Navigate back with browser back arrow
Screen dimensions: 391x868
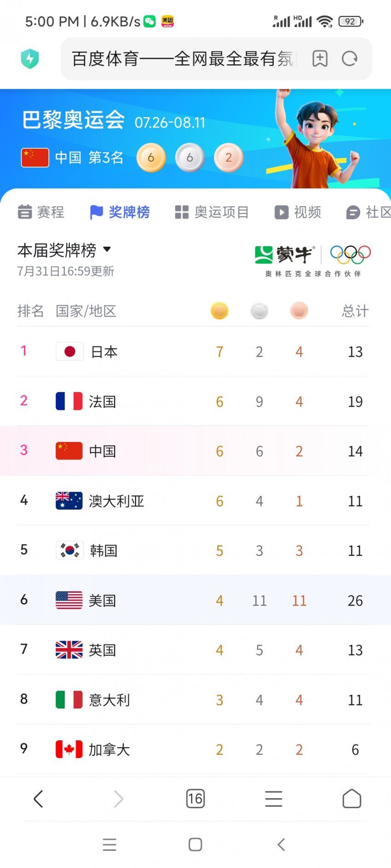(38, 799)
